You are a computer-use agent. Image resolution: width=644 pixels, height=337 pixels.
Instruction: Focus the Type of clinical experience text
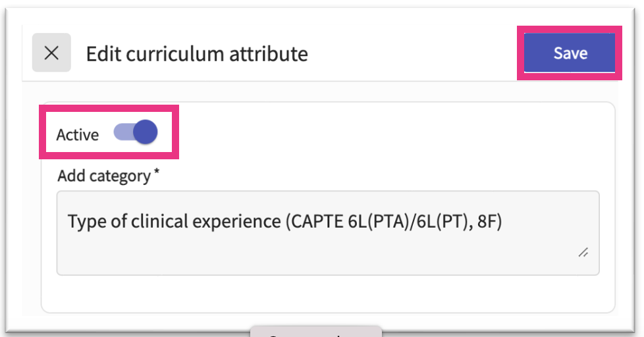tap(174, 222)
